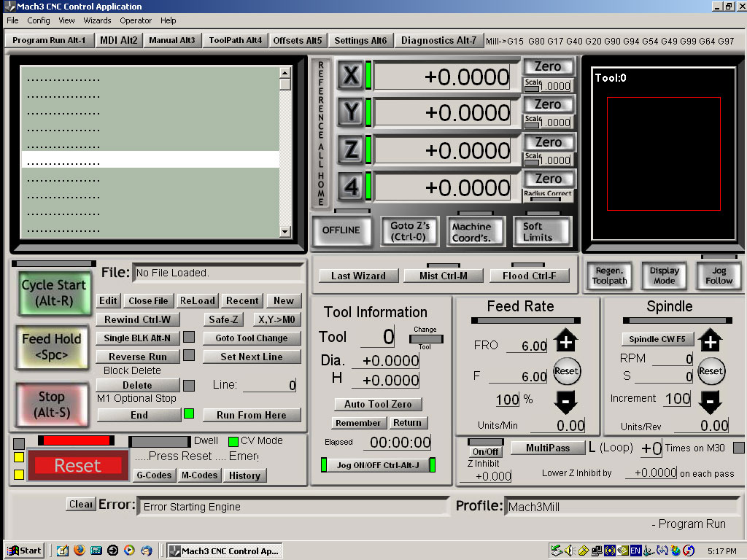Open the Config menu
Screen dimensions: 747x560
click(x=39, y=20)
